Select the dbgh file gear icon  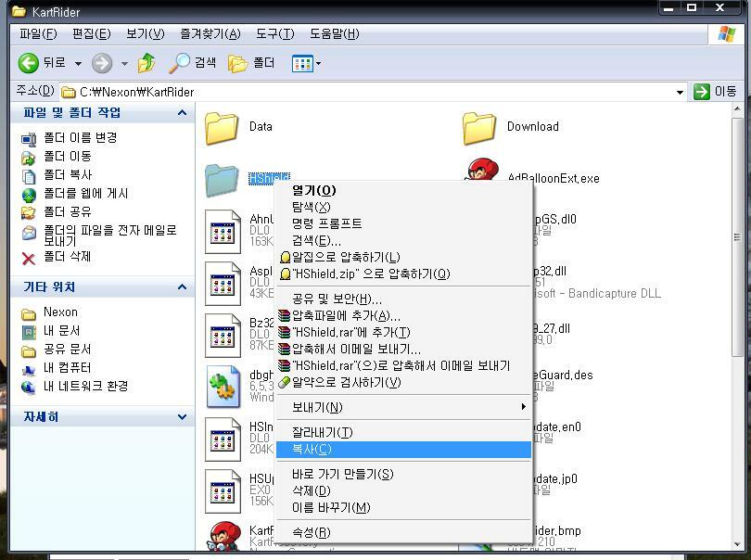[223, 387]
